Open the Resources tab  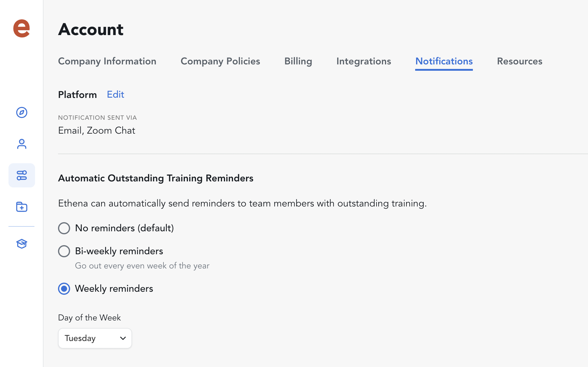[519, 61]
